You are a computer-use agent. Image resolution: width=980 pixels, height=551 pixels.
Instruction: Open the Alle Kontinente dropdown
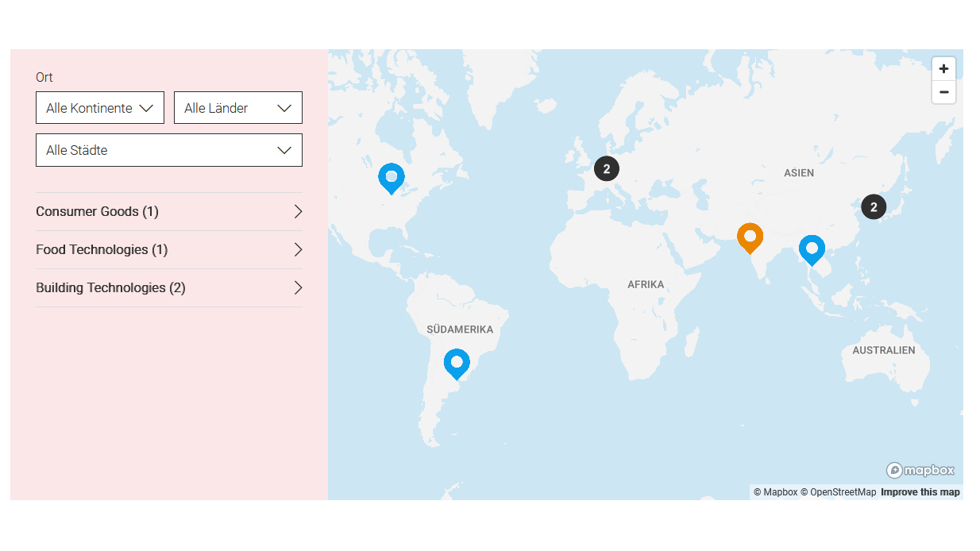click(100, 108)
